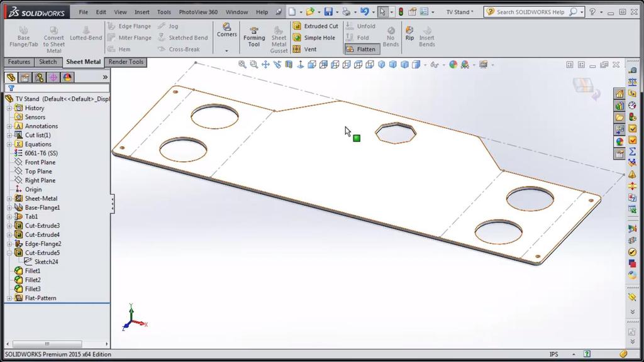This screenshot has height=362, width=644.
Task: Choose the Simple Hole tool
Action: coord(314,37)
